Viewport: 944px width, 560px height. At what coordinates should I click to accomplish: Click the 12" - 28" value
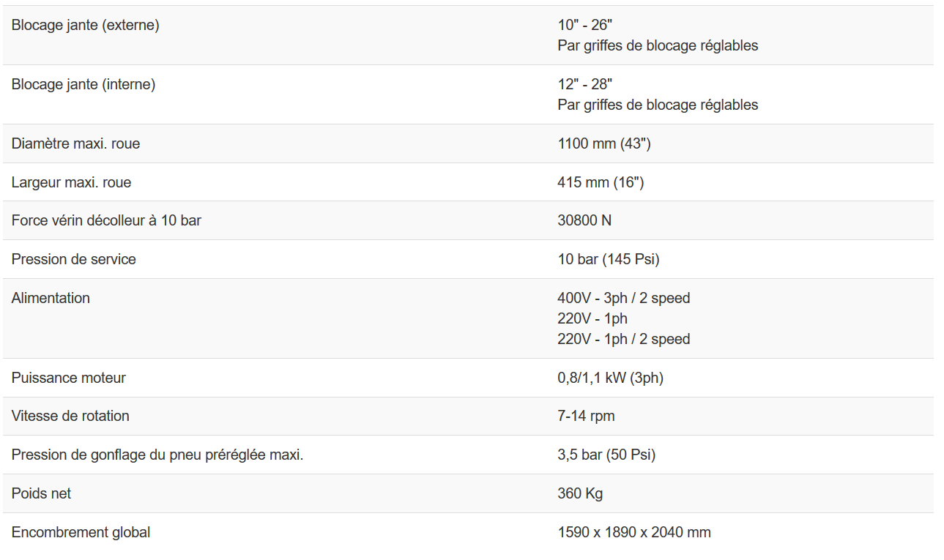tap(584, 85)
